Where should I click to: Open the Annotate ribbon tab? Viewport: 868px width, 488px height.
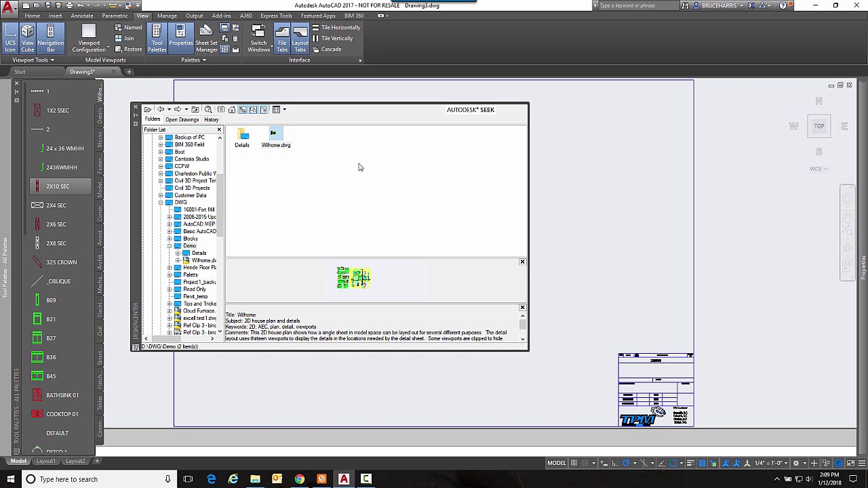point(82,16)
